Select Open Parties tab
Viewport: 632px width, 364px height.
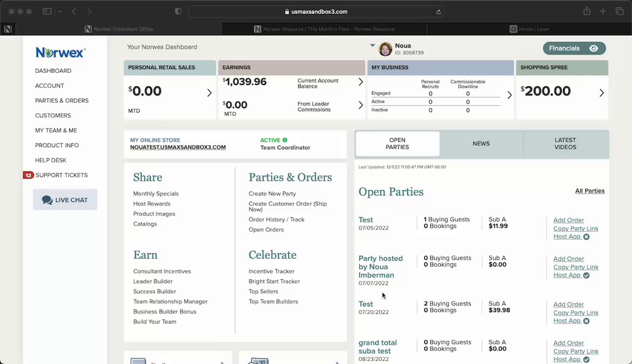click(x=397, y=144)
